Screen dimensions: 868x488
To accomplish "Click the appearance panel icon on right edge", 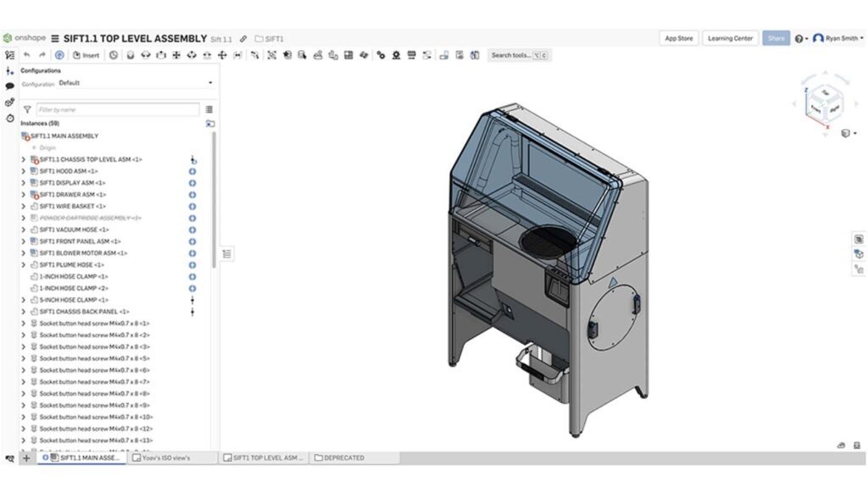I will click(858, 254).
